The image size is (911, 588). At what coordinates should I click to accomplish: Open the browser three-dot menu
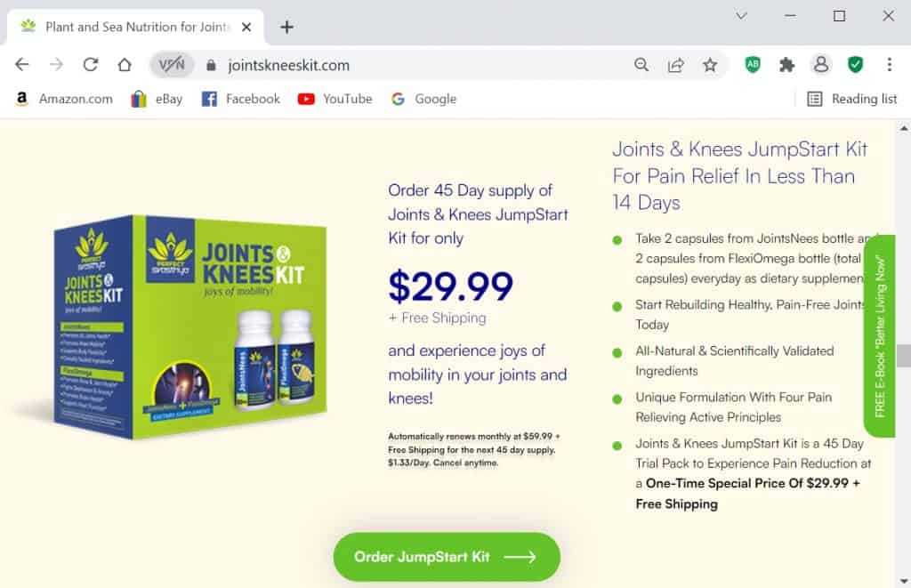point(890,65)
